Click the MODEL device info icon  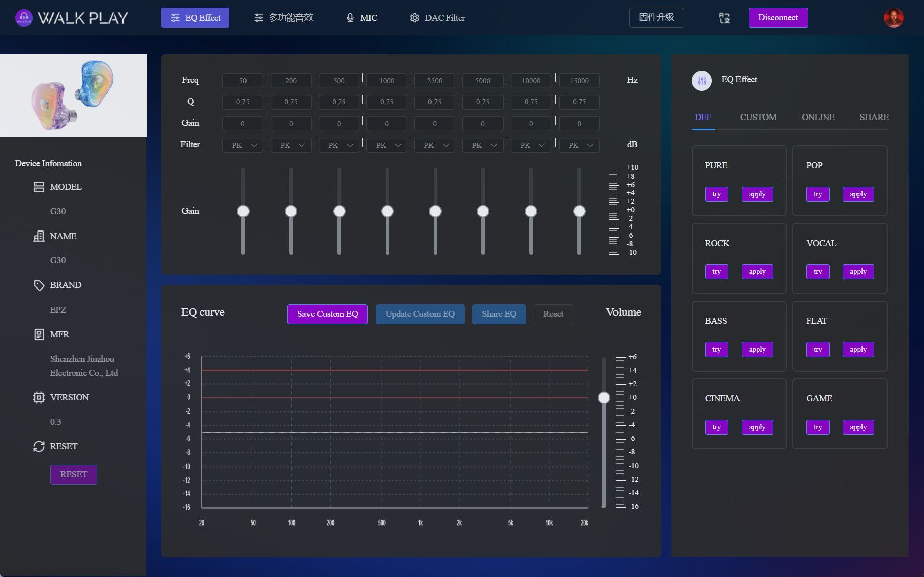39,187
